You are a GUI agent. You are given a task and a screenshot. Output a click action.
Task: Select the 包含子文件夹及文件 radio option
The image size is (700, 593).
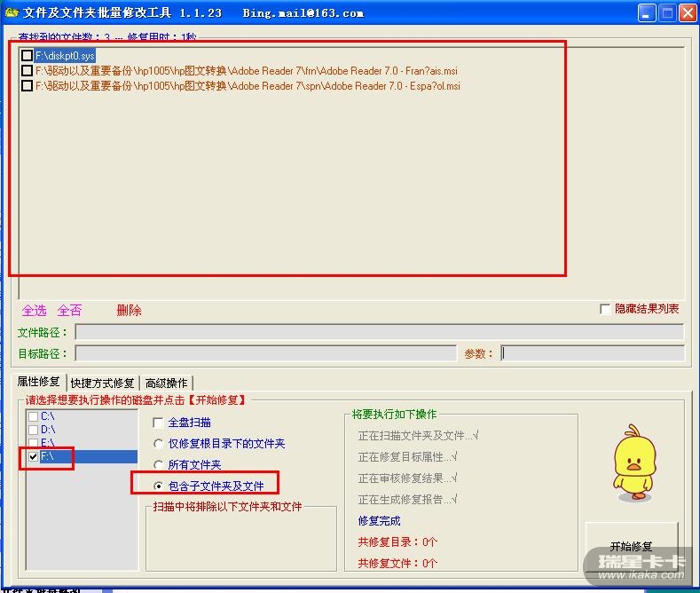tap(158, 486)
